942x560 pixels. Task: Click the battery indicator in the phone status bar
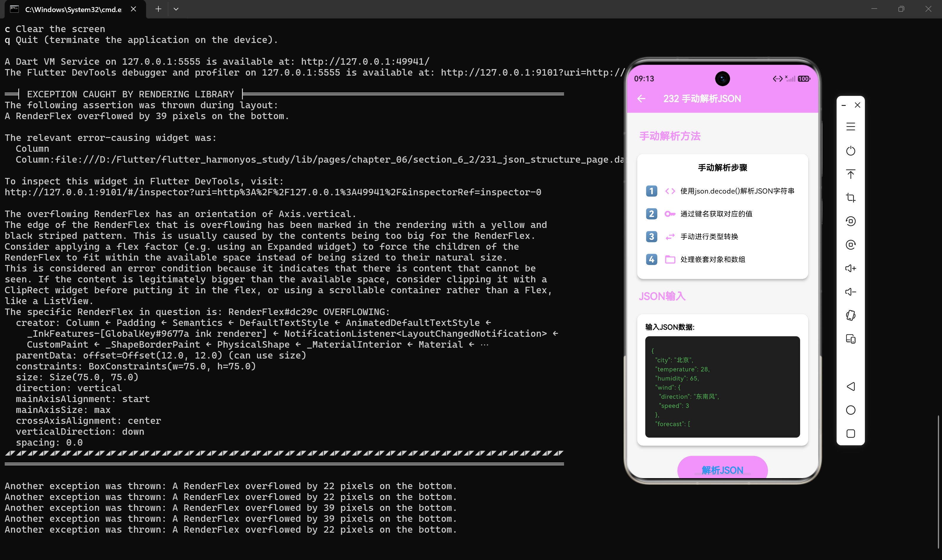point(804,79)
